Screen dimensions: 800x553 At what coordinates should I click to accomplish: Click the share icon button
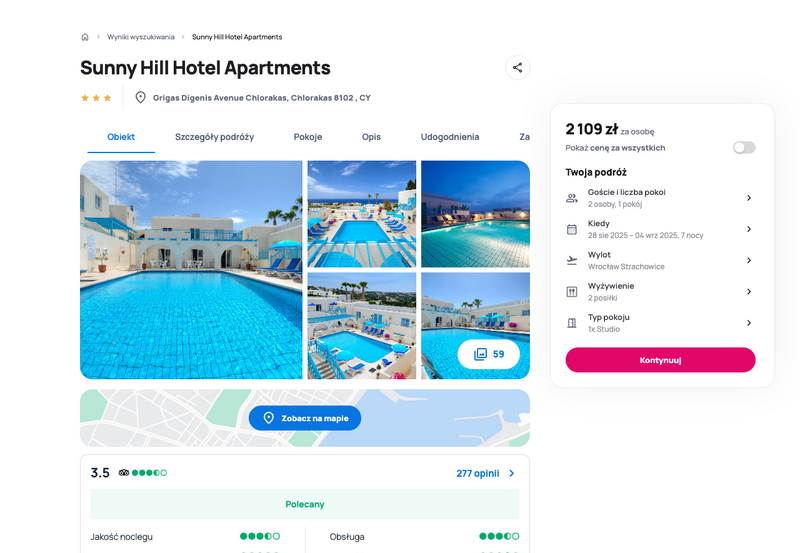(517, 67)
